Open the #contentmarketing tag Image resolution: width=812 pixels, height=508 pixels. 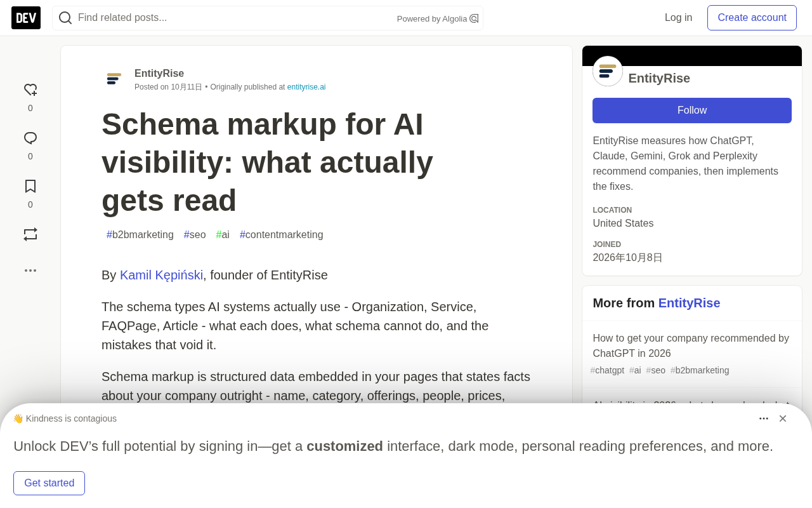point(282,235)
